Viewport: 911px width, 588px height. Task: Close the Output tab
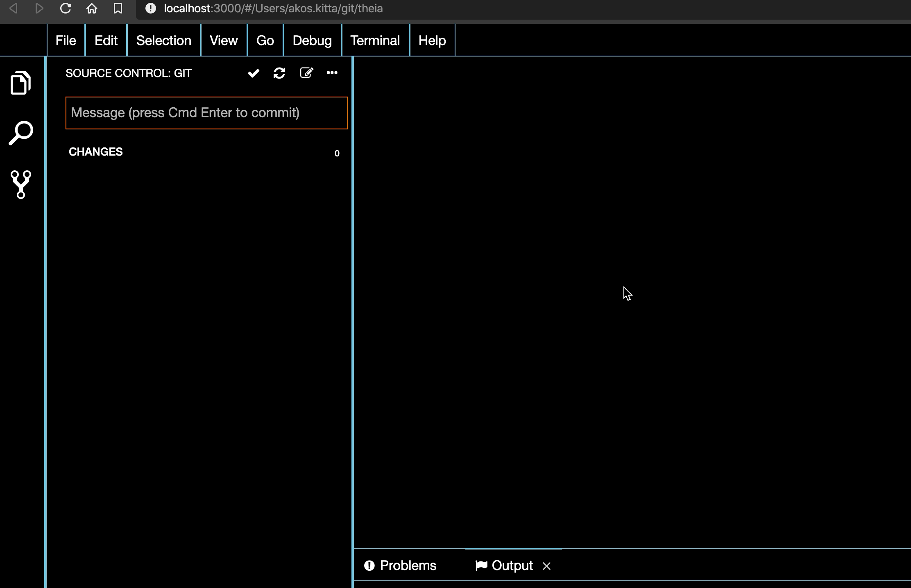point(547,566)
